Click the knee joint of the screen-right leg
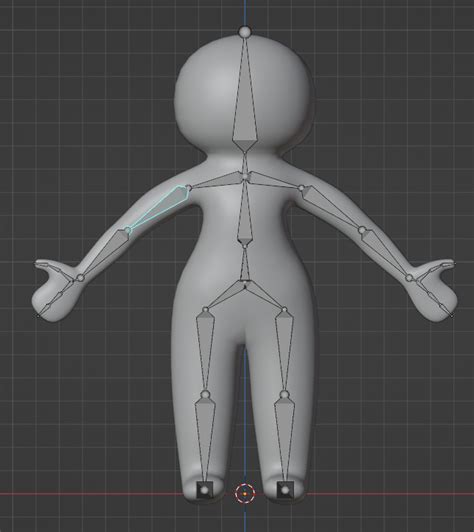The height and width of the screenshot is (532, 474). coord(284,394)
